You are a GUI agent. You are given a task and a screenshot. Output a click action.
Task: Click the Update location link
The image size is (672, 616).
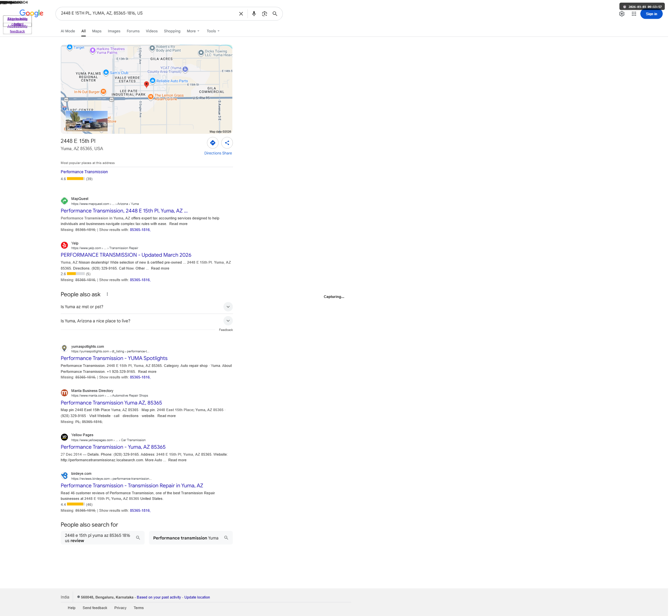tap(198, 600)
